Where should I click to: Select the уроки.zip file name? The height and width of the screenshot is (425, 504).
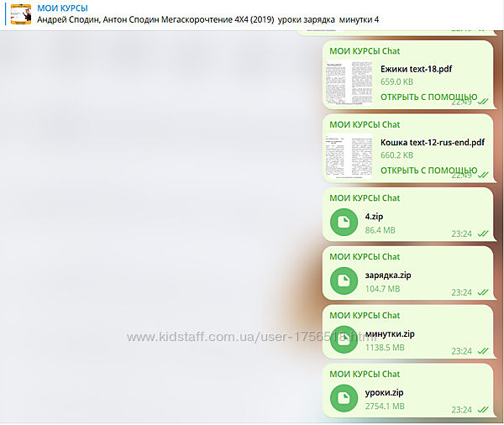(x=385, y=392)
